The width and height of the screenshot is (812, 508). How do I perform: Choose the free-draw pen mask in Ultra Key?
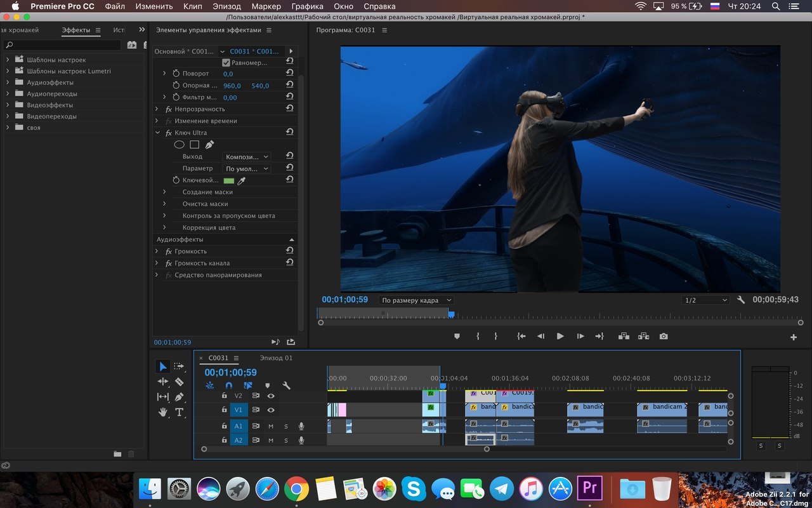[x=209, y=145]
